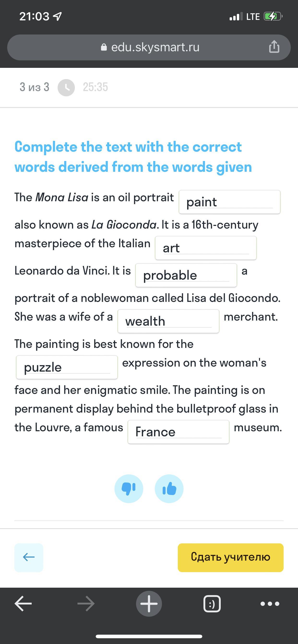This screenshot has height=644, width=298.
Task: Click the thumbs down feedback icon
Action: click(x=129, y=489)
